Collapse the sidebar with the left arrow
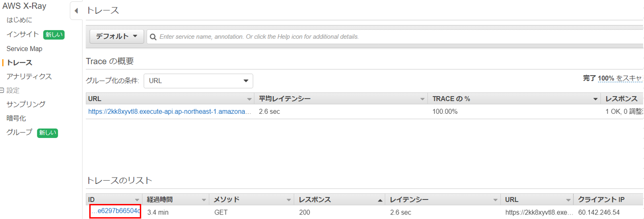Viewport: 644px width, 219px height. pyautogui.click(x=76, y=10)
